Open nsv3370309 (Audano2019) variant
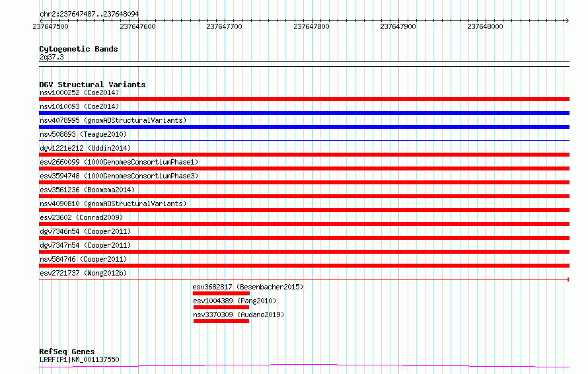Image resolution: width=588 pixels, height=374 pixels. coord(239,315)
